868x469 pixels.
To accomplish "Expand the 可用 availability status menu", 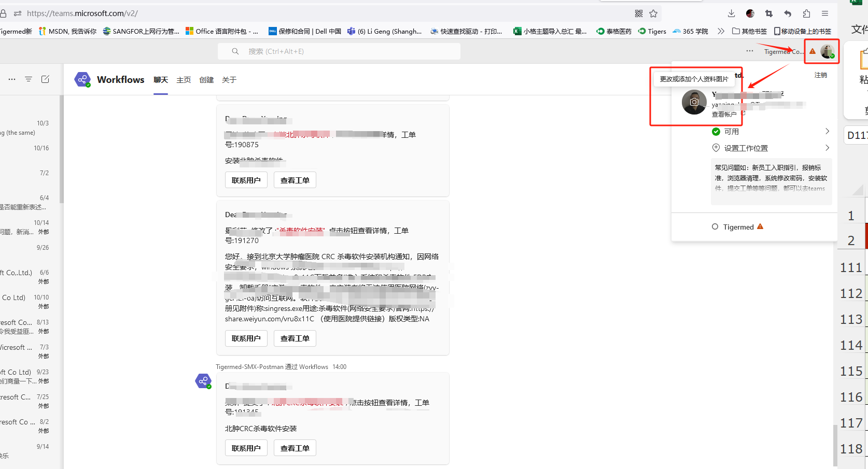I will click(827, 132).
